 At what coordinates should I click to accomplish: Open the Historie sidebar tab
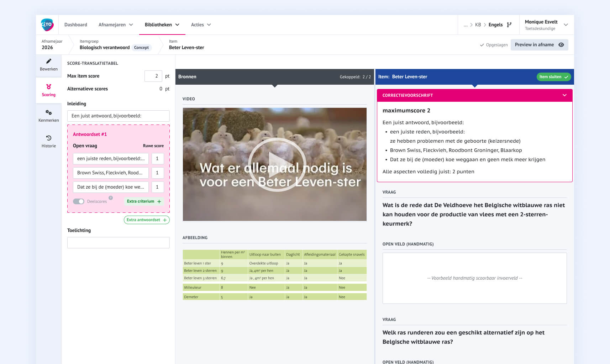click(x=49, y=141)
